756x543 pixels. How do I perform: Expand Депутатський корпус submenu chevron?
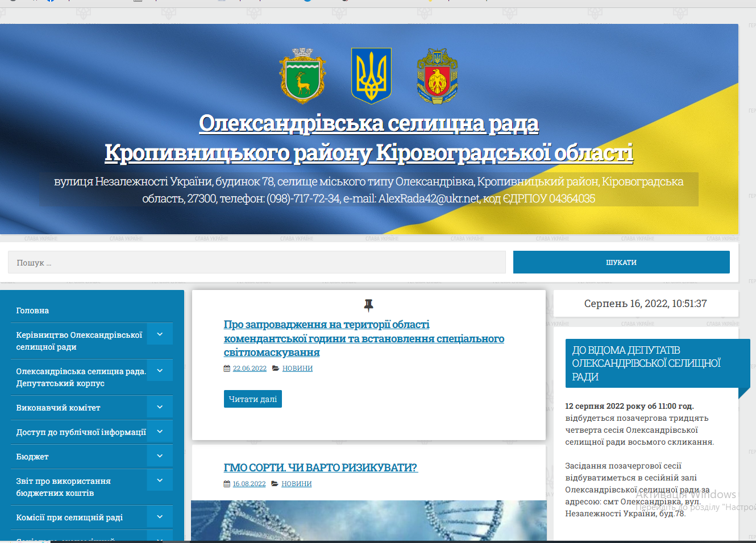[160, 371]
